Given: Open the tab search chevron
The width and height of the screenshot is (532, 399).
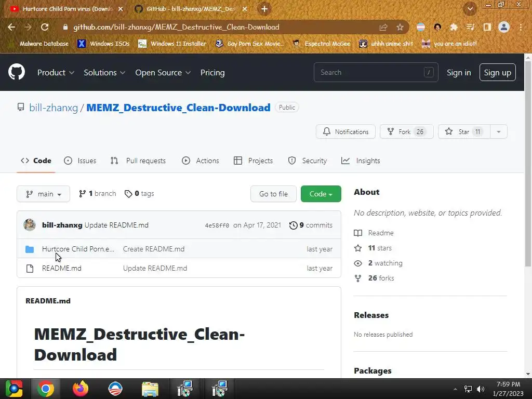Looking at the screenshot, I should [x=470, y=9].
